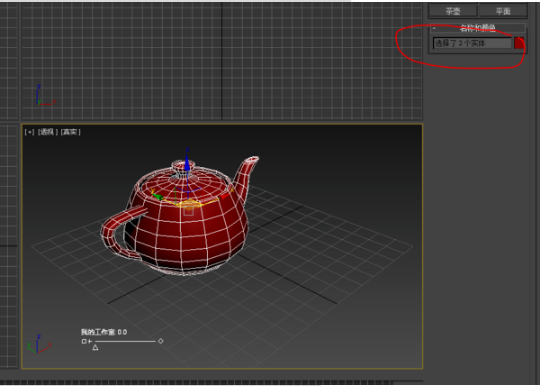This screenshot has height=386, width=540.
Task: Click the XYZ axis tripod in the perspective viewport corner
Action: pos(39,344)
